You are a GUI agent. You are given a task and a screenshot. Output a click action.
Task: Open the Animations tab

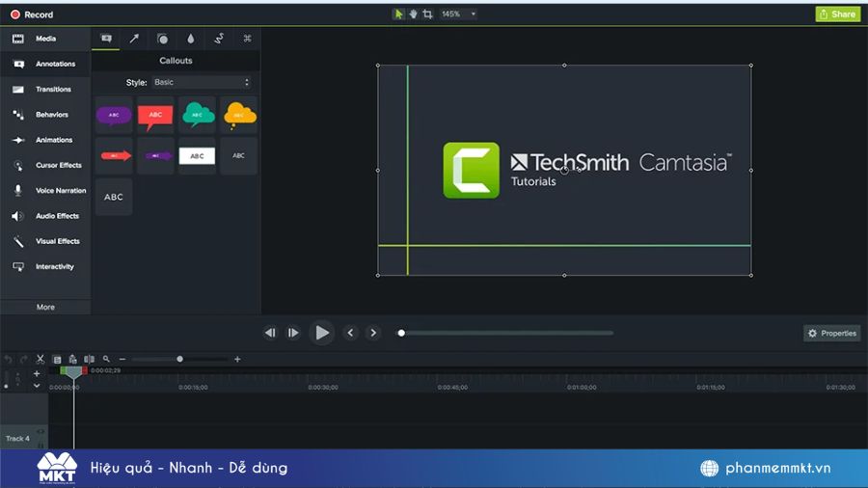pos(45,140)
